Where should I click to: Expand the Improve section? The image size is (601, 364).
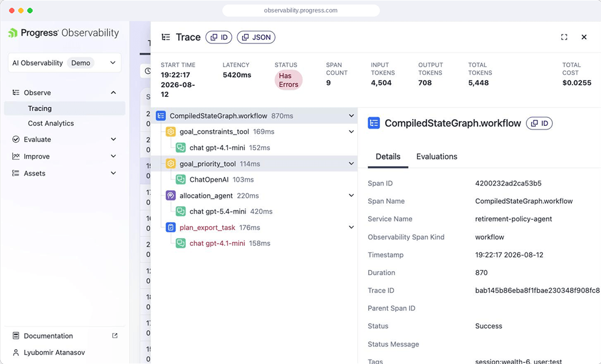113,156
